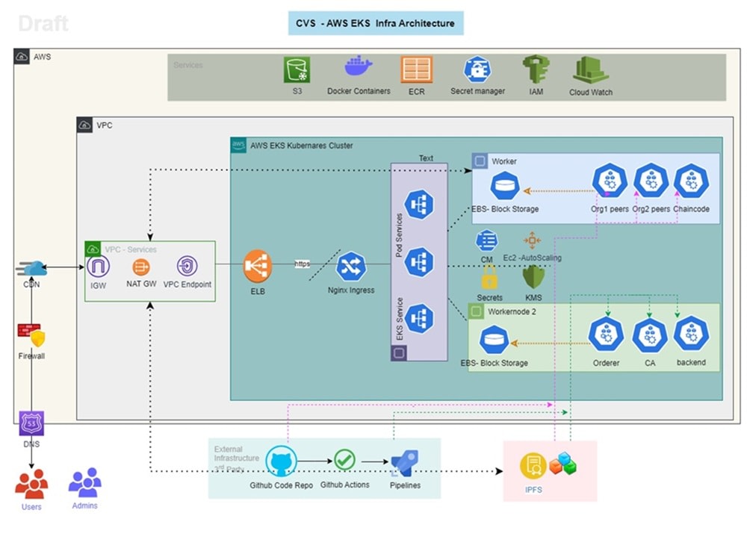Click the CVS AWS EKS Infra Architecture title

point(376,23)
